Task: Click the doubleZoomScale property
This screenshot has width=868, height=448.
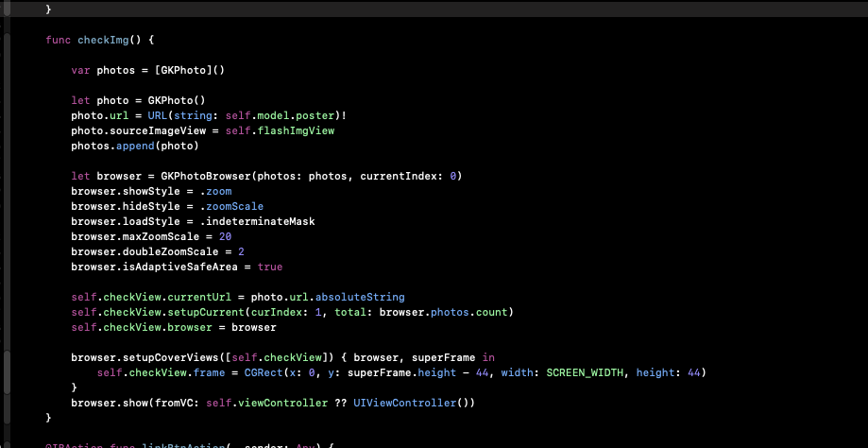Action: [x=173, y=251]
